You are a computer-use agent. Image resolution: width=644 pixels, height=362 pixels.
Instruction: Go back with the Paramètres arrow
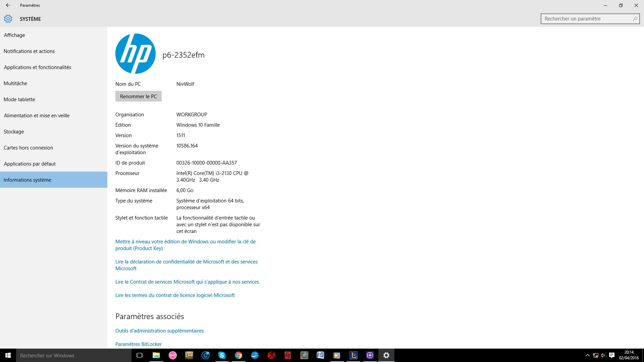[8, 5]
